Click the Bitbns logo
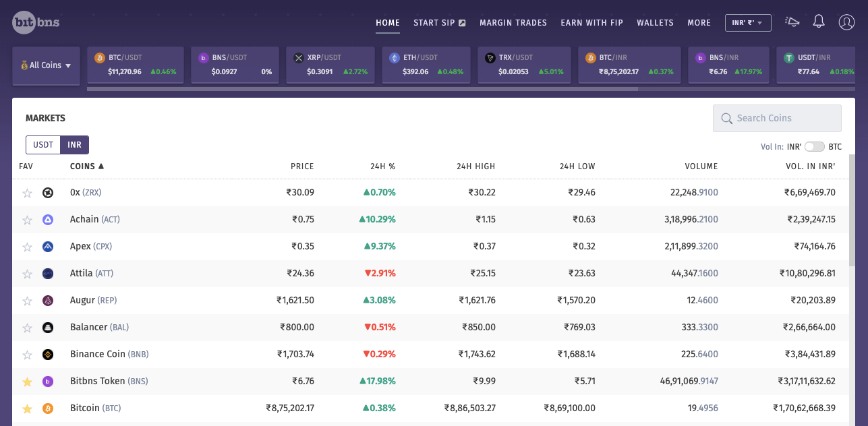 [36, 22]
